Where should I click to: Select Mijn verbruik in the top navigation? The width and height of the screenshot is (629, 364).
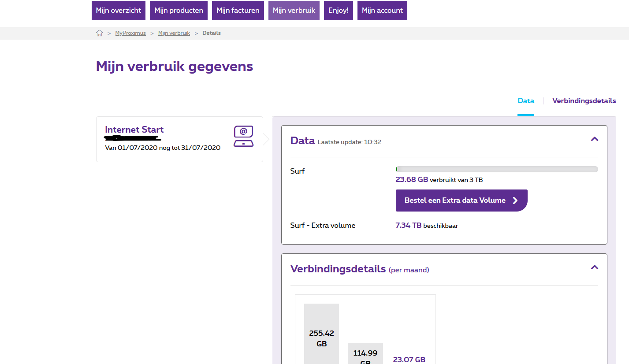click(x=294, y=11)
